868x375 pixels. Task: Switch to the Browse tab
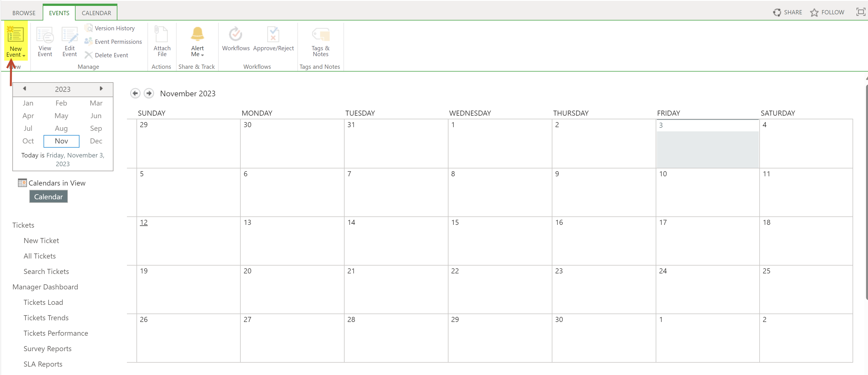click(x=24, y=13)
